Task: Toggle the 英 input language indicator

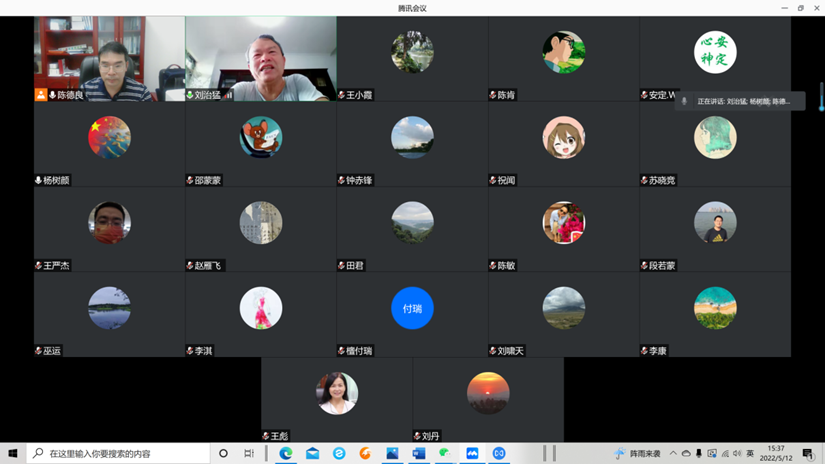Action: (750, 453)
